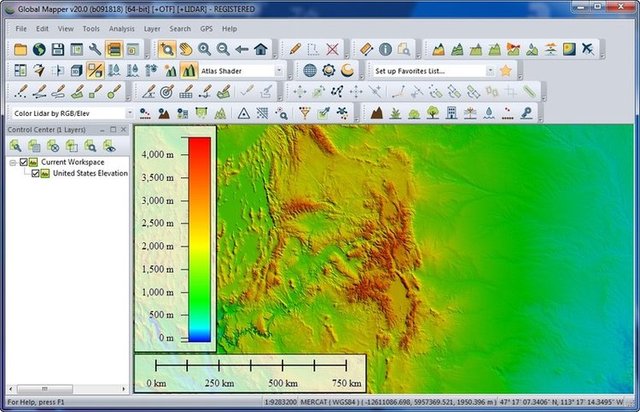This screenshot has height=412, width=640.
Task: Click the elevation color legend bar
Action: 199,239
